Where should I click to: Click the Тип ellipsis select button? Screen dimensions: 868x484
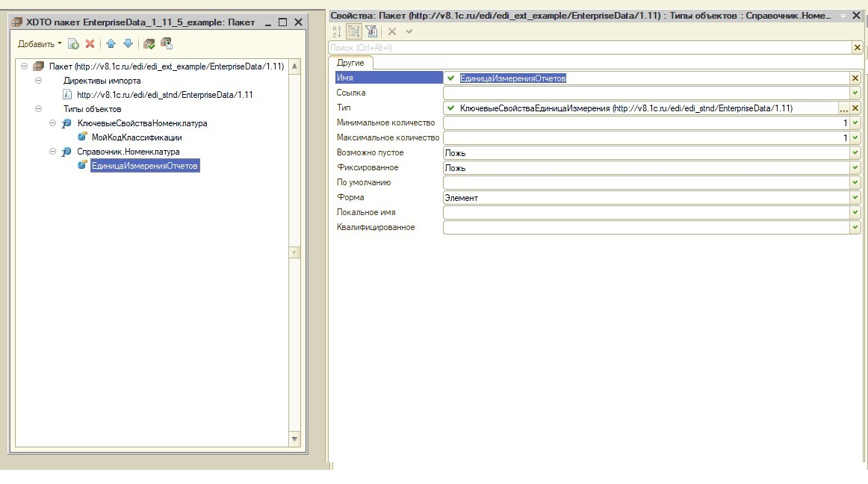pyautogui.click(x=844, y=108)
